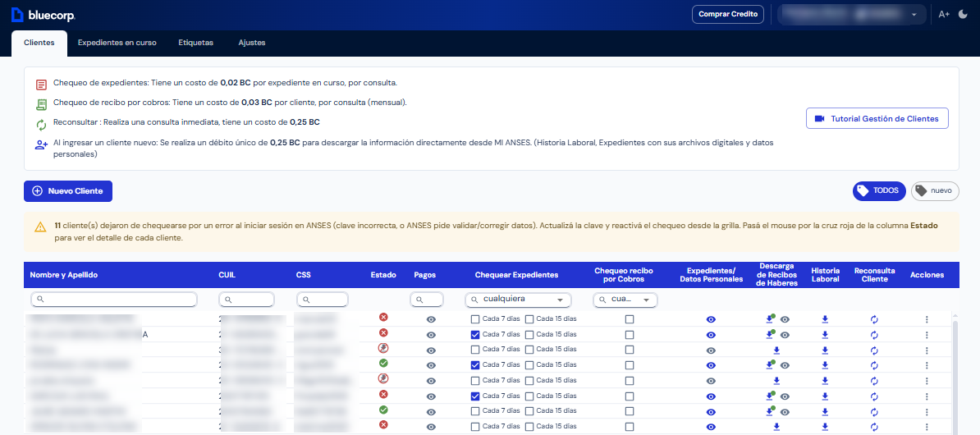
Task: Click the new client person-plus info icon
Action: tap(41, 145)
